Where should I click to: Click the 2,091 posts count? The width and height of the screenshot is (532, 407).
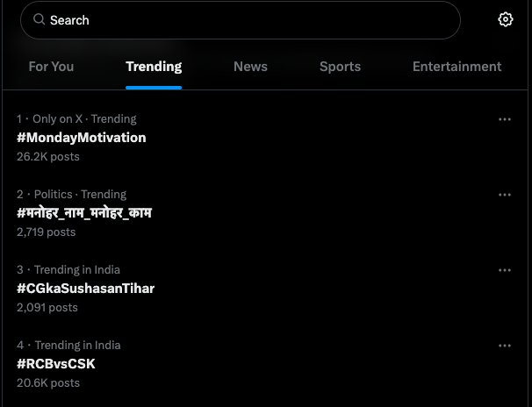tap(47, 308)
